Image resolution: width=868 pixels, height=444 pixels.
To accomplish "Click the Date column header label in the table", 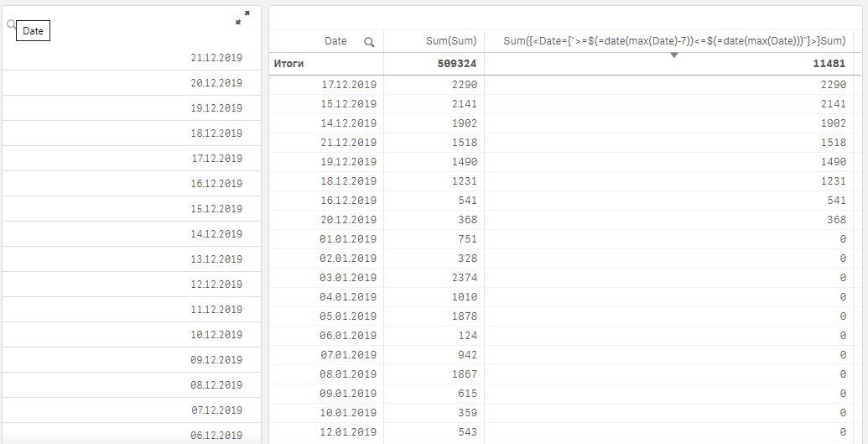I will click(335, 41).
